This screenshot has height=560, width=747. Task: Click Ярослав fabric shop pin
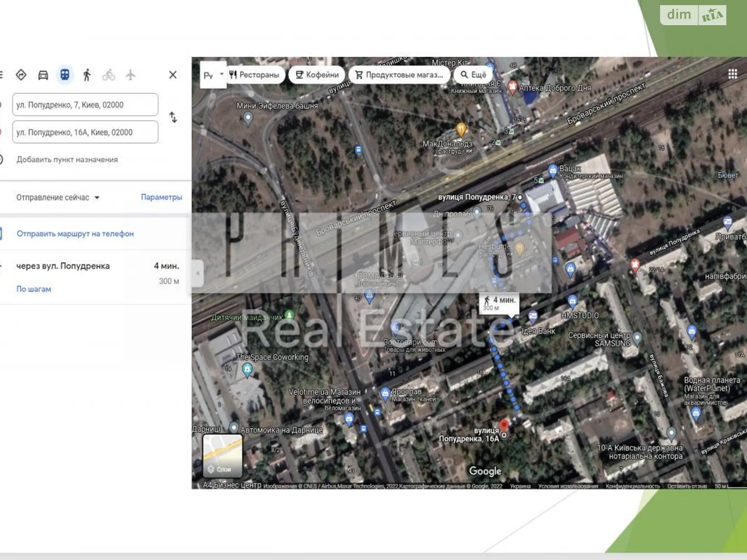pyautogui.click(x=385, y=393)
